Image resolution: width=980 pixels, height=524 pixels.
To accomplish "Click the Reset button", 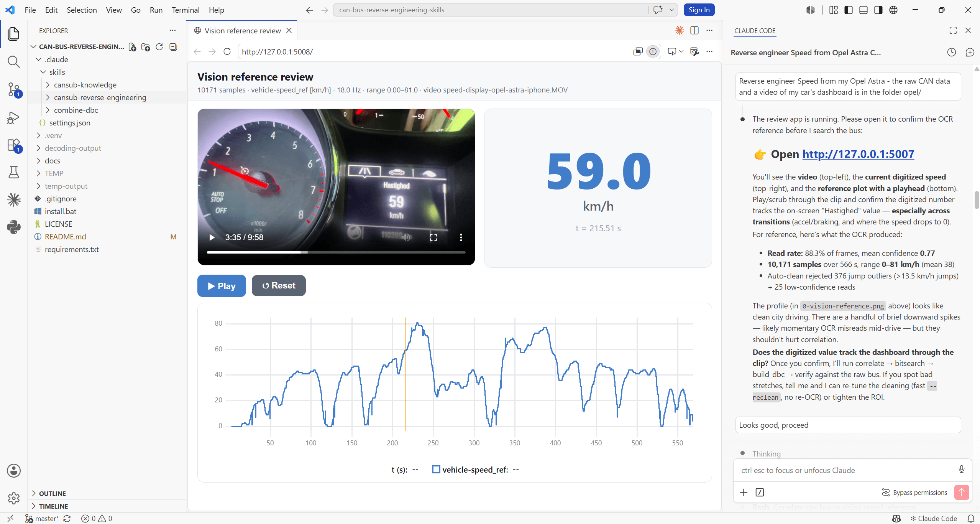I will click(x=279, y=285).
